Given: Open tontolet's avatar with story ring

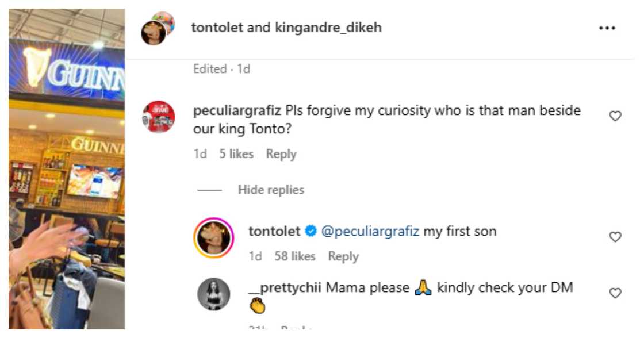Looking at the screenshot, I should point(214,238).
